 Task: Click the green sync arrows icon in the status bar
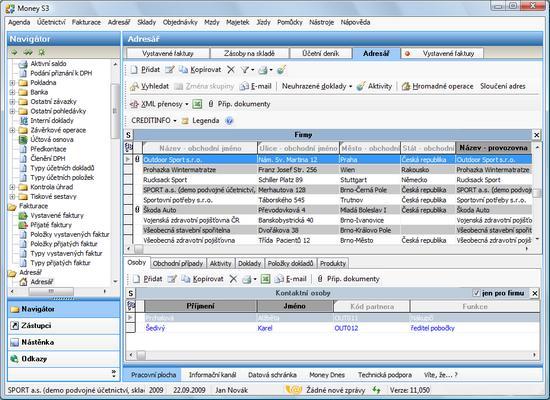coord(376,390)
